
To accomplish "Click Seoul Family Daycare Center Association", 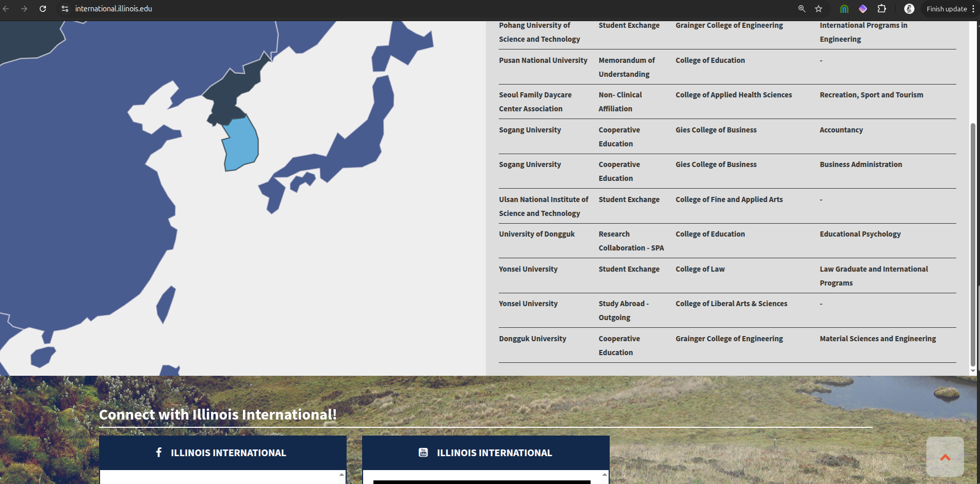I will point(535,102).
